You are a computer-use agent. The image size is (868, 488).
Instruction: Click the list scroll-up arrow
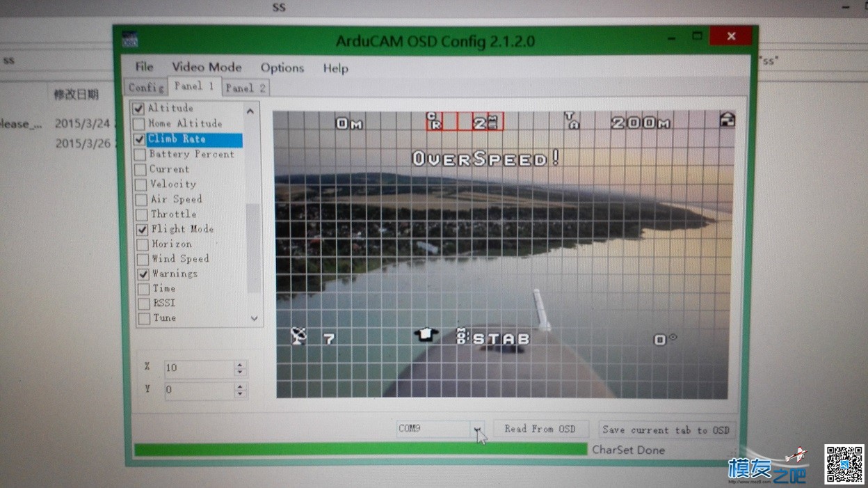tap(250, 111)
